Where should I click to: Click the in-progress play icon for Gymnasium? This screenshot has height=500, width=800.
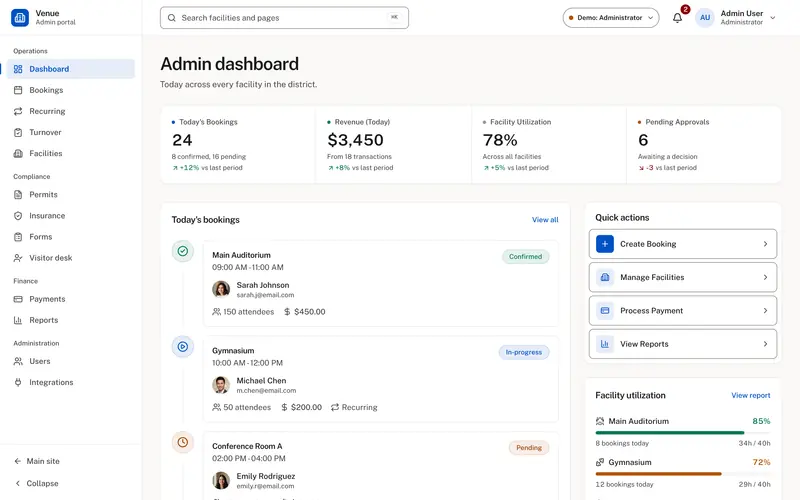pyautogui.click(x=183, y=346)
